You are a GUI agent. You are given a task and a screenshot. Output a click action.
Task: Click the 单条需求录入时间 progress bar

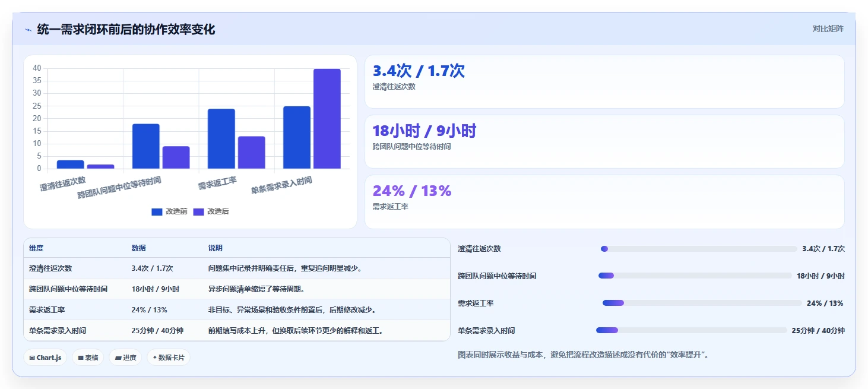click(692, 330)
